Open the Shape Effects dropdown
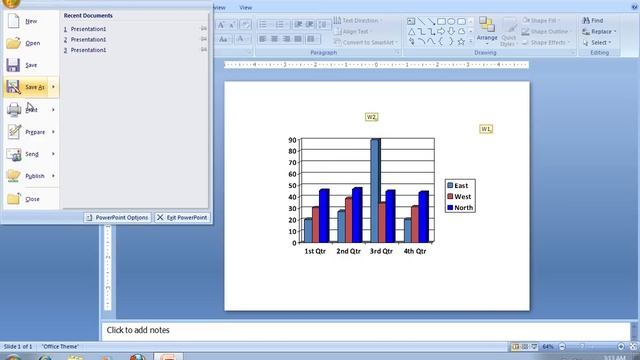640x360 pixels. pyautogui.click(x=547, y=42)
